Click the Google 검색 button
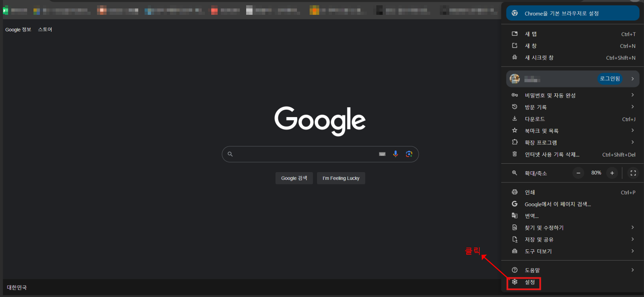This screenshot has height=297, width=644. pyautogui.click(x=294, y=178)
